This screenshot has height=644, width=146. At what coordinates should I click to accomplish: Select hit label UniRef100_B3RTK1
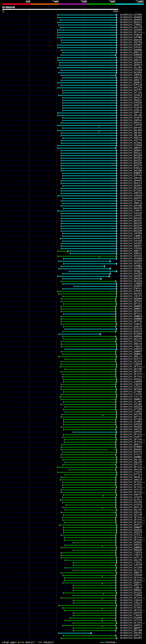131,289
